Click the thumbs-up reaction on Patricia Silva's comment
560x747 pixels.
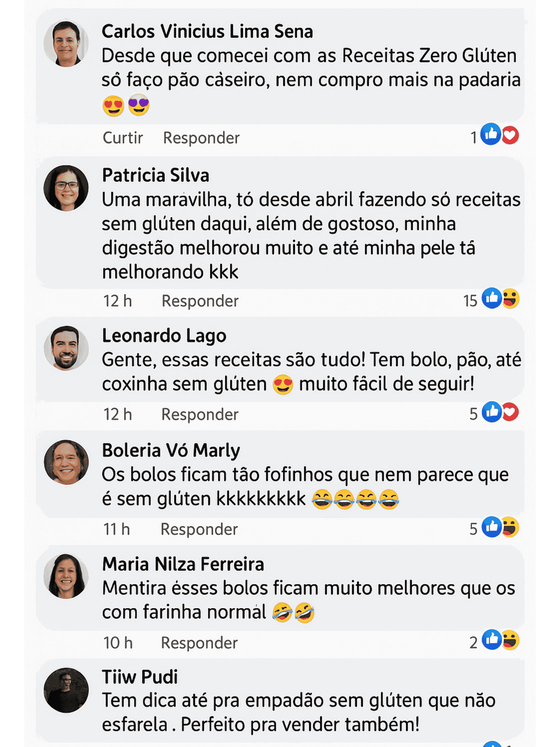(492, 298)
